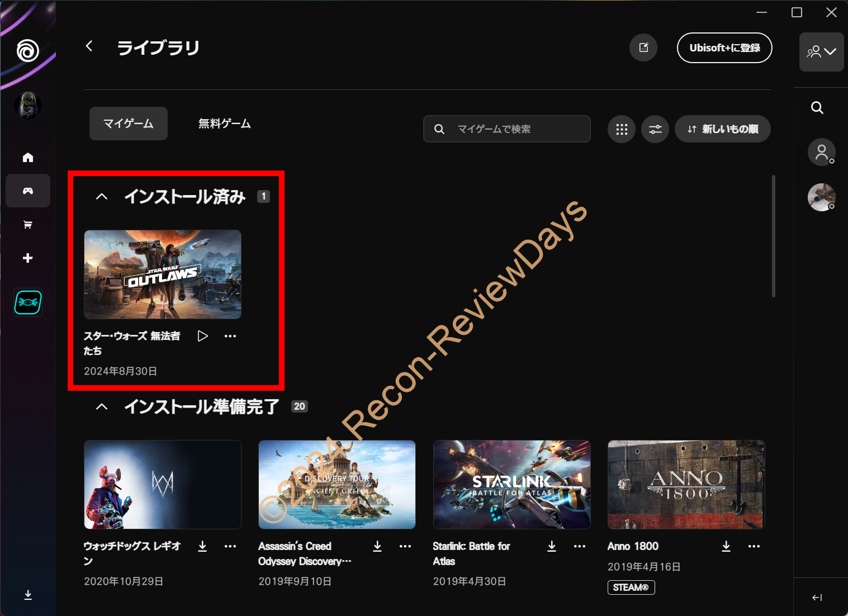Open the library filter settings
Screen dimensions: 848x616
[655, 130]
